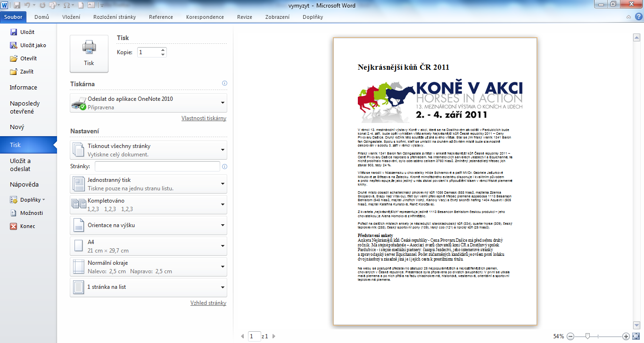Click the Kopie number field
The height and width of the screenshot is (343, 644).
point(149,52)
